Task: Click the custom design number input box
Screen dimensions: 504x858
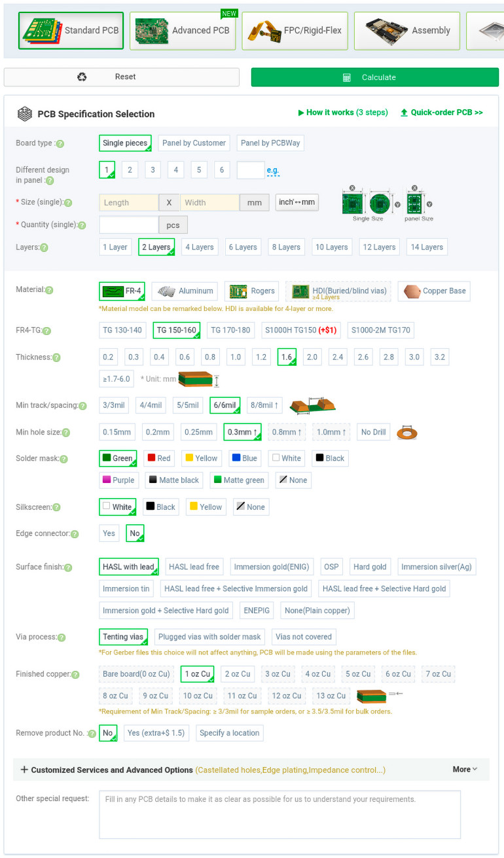Action: (x=251, y=170)
